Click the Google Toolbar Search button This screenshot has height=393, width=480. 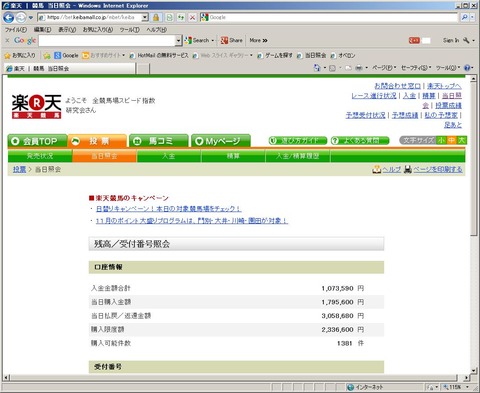tap(199, 40)
